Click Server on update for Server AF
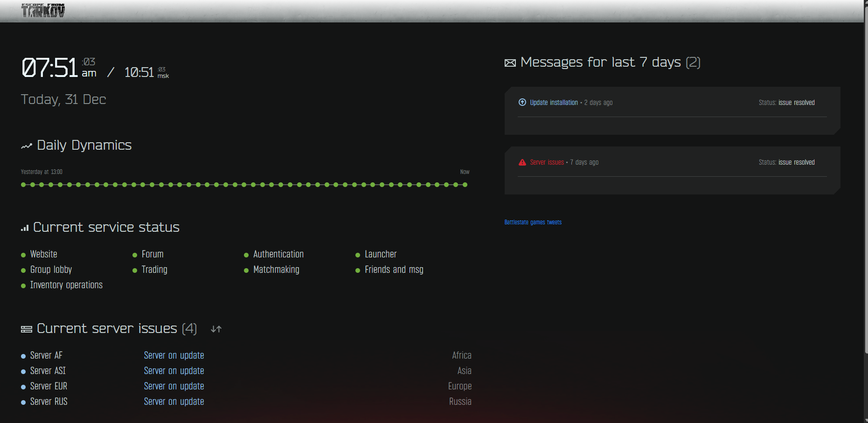 click(x=174, y=355)
